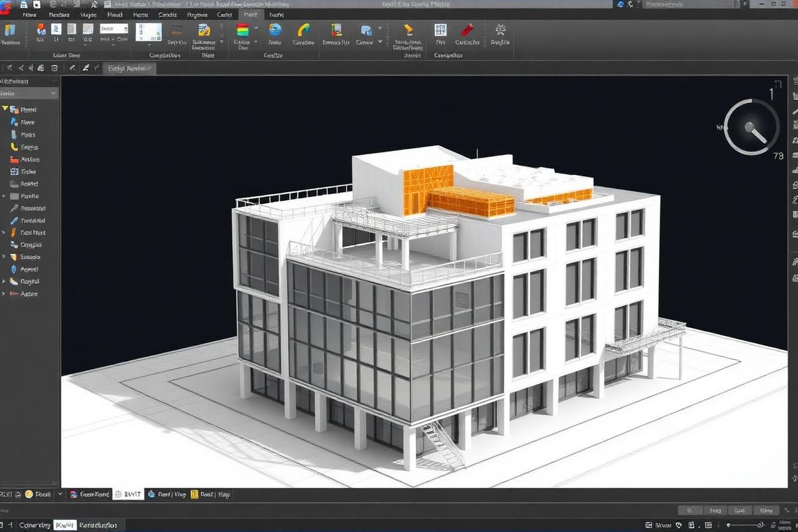Click the yellow pencil icon in the ribbon

click(408, 30)
